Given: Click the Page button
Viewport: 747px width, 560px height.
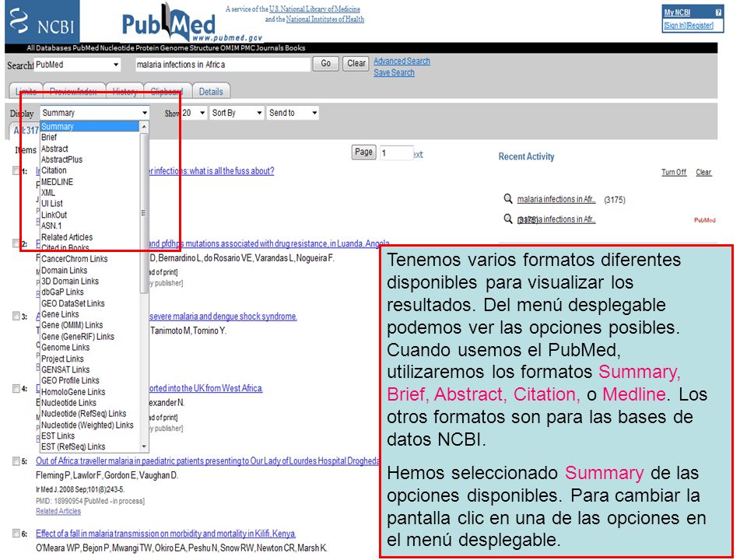Looking at the screenshot, I should [x=363, y=152].
